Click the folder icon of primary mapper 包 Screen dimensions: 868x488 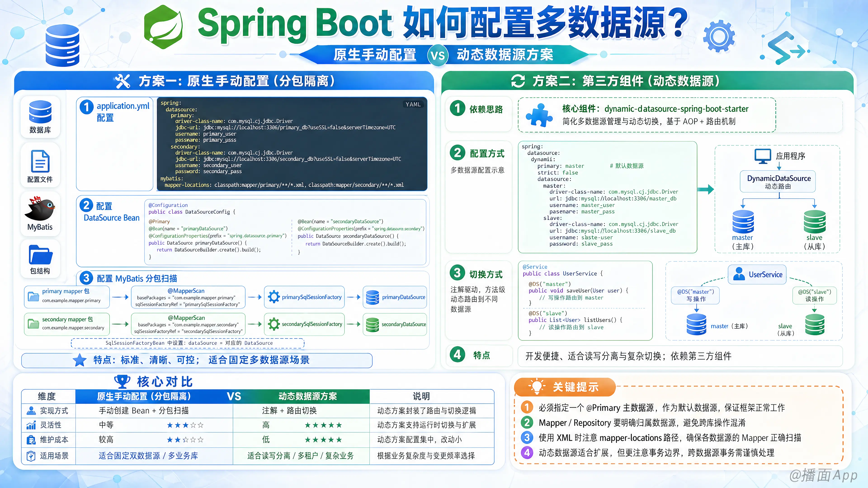pos(33,296)
